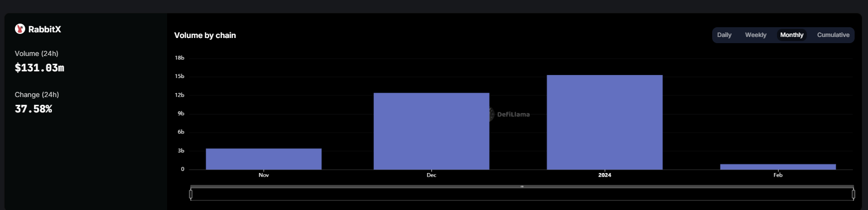Click the Change (24h) label
The width and height of the screenshot is (868, 210).
point(37,94)
